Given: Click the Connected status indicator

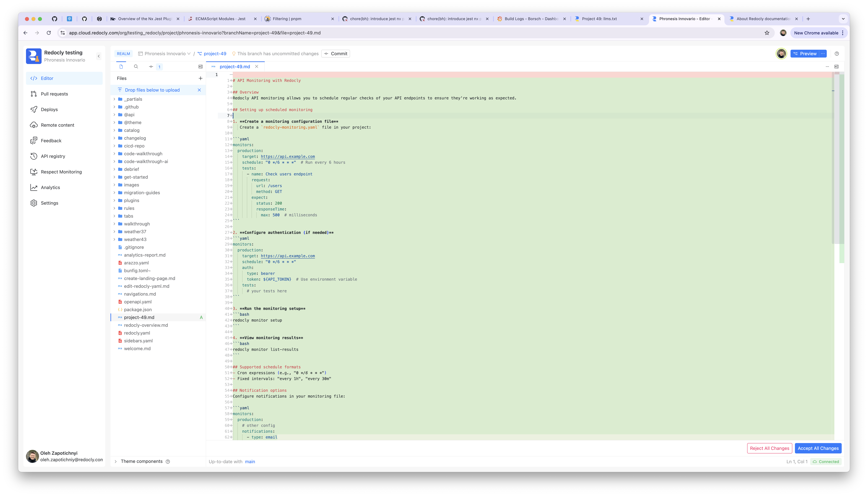Looking at the screenshot, I should 826,462.
